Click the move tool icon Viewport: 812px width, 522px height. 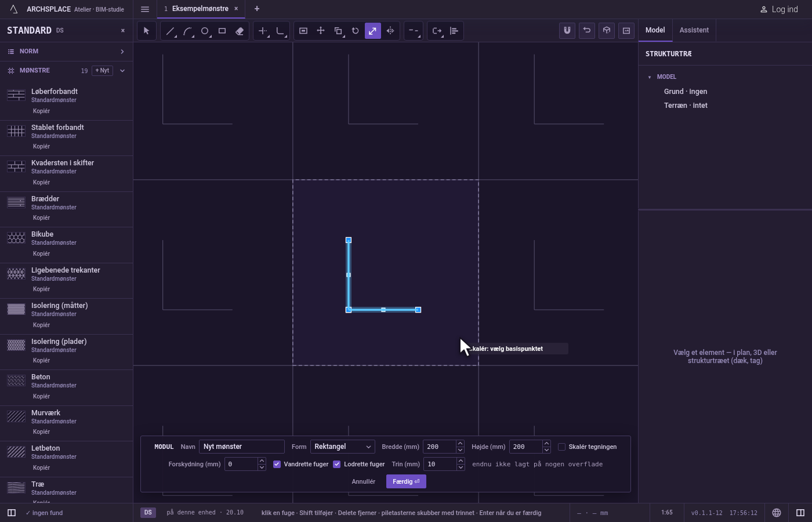pos(321,31)
